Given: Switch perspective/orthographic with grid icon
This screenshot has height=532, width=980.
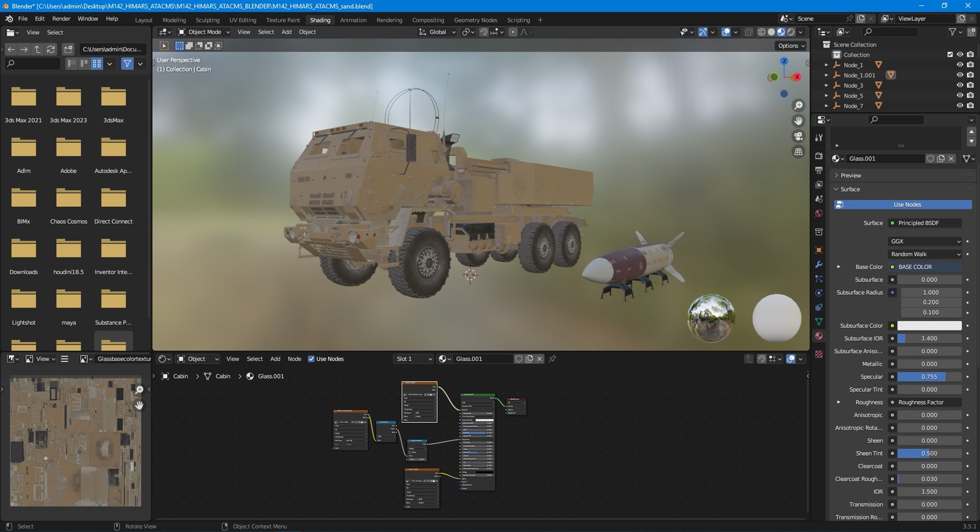Looking at the screenshot, I should 798,152.
